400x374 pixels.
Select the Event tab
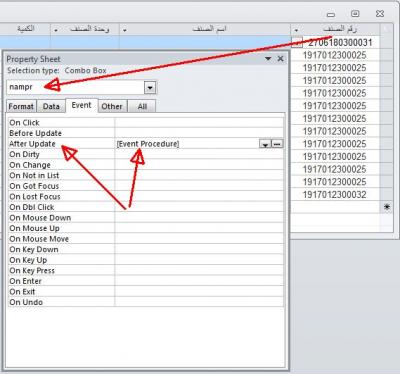(81, 105)
